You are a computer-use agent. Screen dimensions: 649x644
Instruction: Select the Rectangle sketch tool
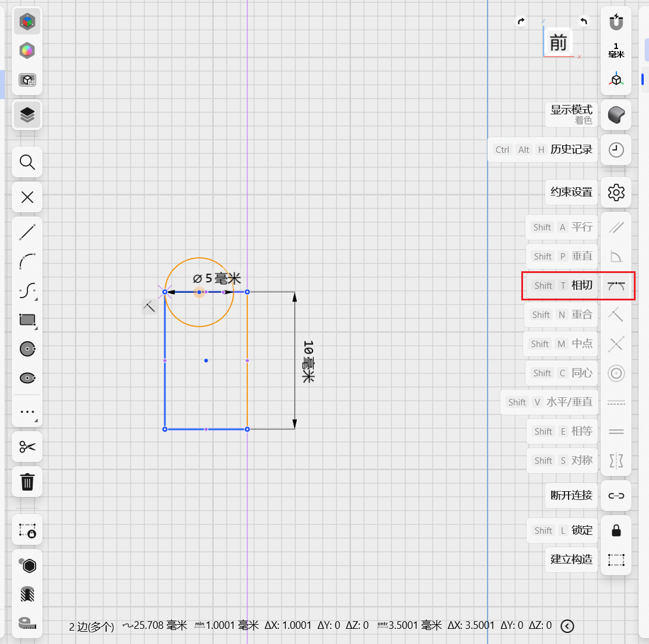coord(27,320)
